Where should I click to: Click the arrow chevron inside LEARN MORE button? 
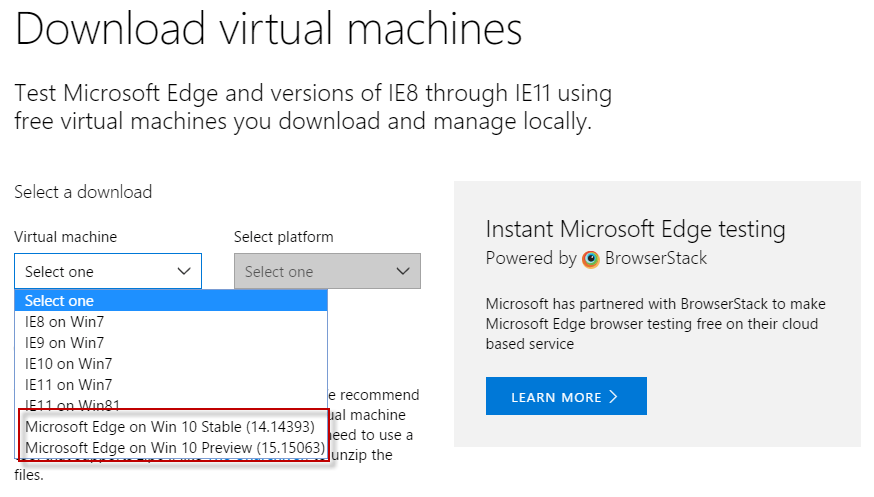(614, 397)
